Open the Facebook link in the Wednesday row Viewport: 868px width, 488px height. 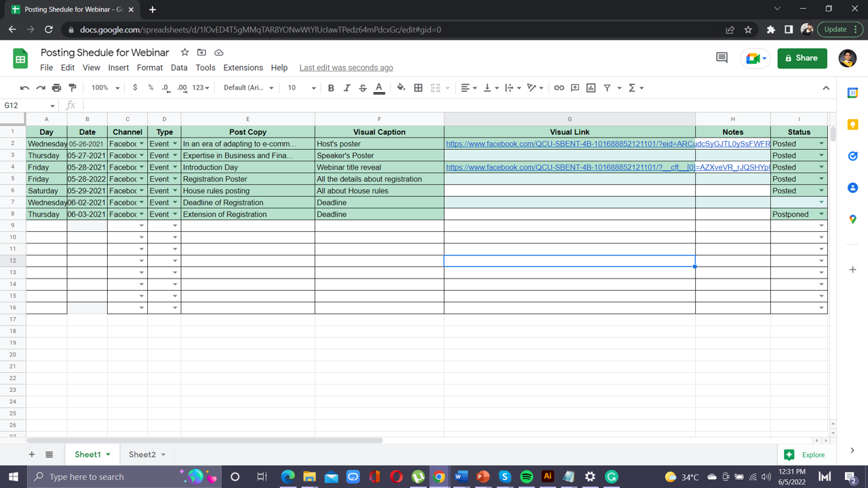(x=608, y=144)
